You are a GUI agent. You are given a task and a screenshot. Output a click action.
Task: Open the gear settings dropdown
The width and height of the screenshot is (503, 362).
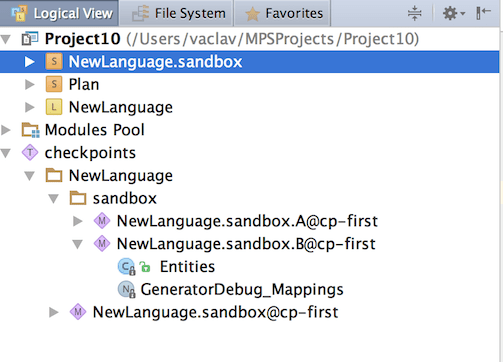point(453,13)
